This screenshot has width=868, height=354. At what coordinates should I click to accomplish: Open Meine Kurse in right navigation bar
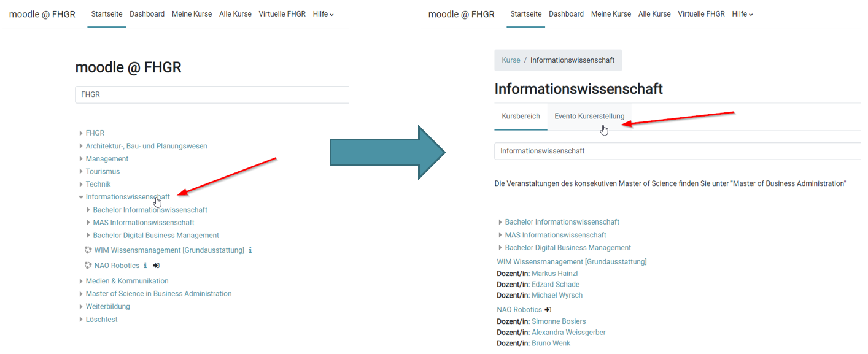click(x=611, y=14)
